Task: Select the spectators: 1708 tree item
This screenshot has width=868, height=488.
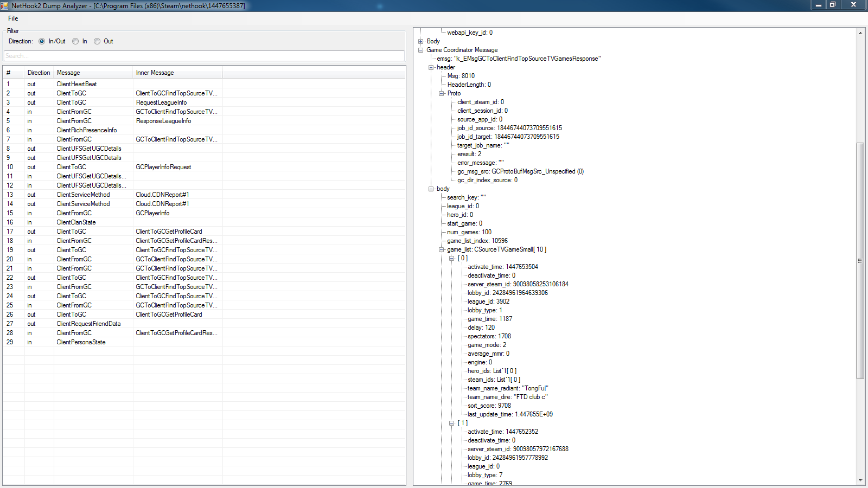Action: (489, 336)
